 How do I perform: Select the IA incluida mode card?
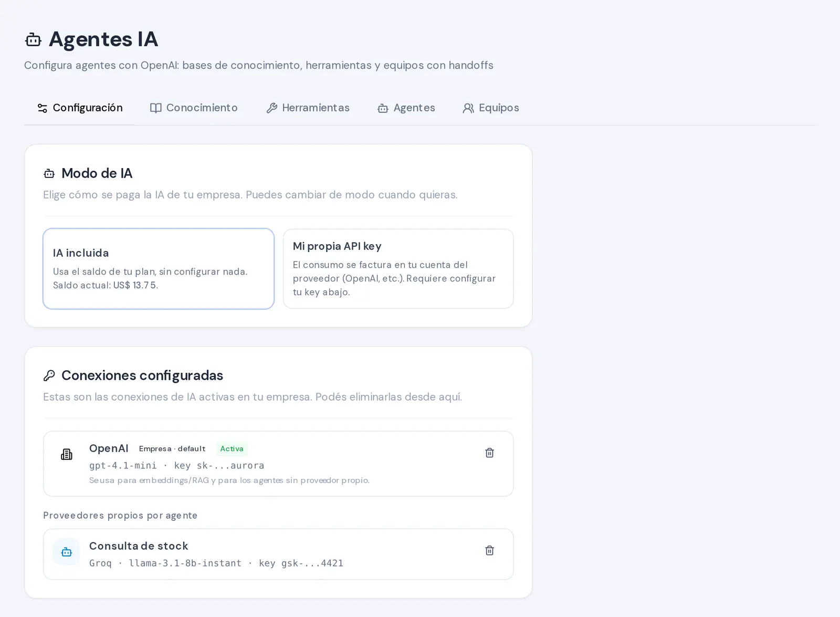[159, 269]
